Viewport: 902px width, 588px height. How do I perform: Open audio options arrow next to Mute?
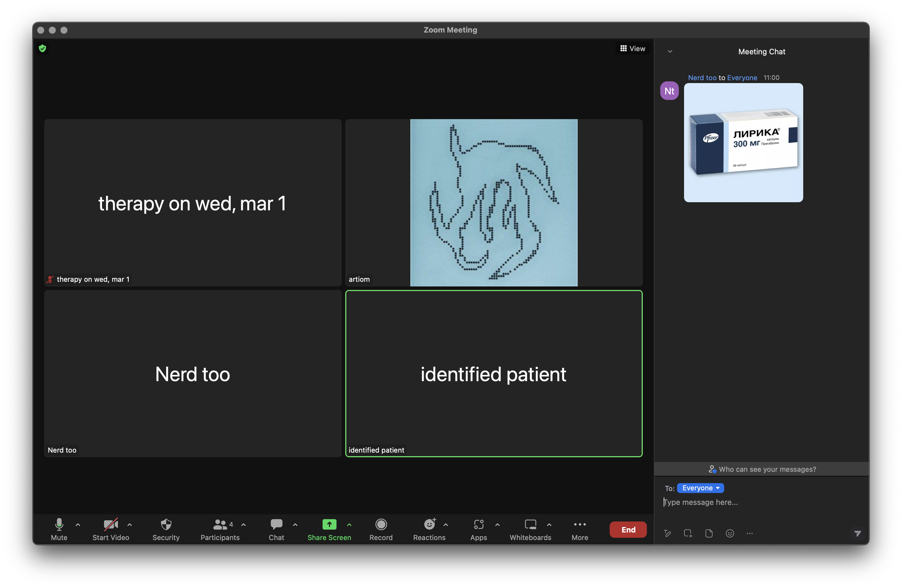coord(78,525)
